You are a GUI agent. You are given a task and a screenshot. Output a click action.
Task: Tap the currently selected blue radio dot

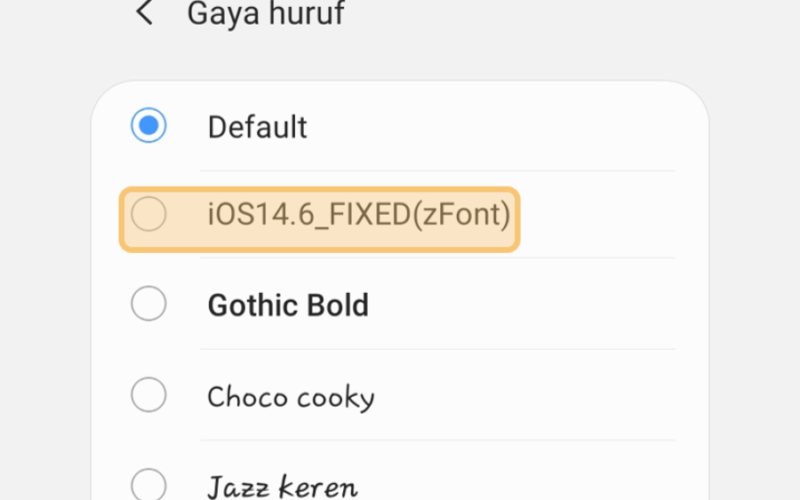tap(148, 125)
